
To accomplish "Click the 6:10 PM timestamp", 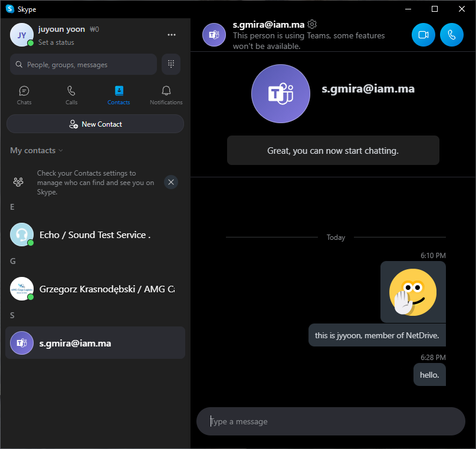I will click(x=433, y=256).
